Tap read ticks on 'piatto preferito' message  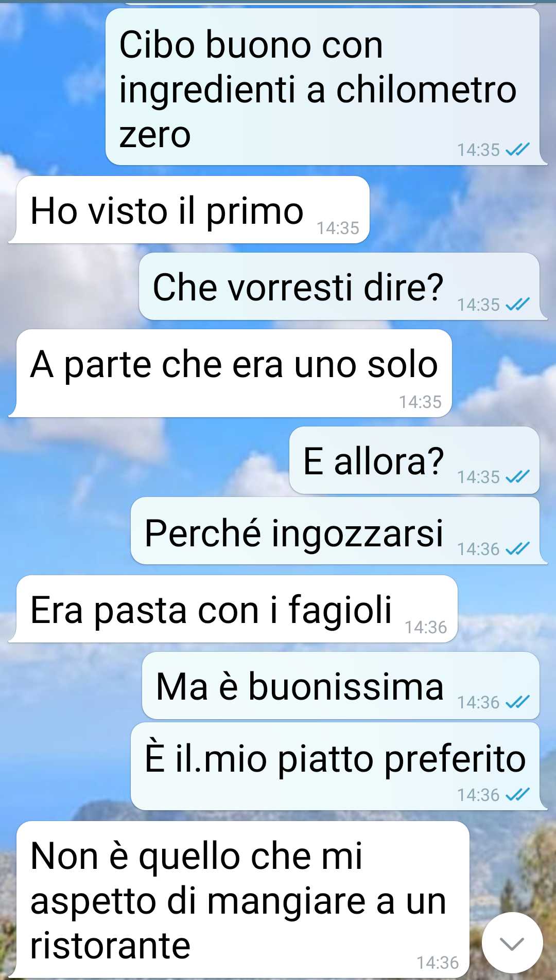[x=517, y=795]
